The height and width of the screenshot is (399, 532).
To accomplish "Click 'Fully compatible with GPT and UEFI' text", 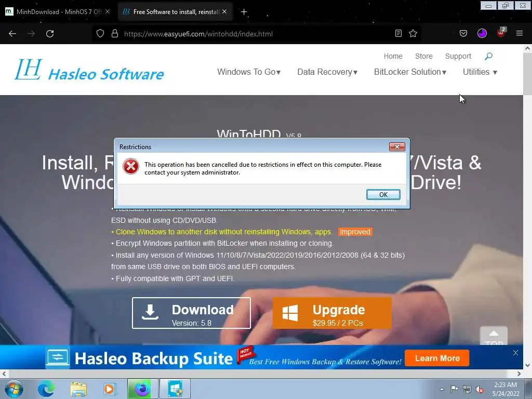I will [175, 278].
